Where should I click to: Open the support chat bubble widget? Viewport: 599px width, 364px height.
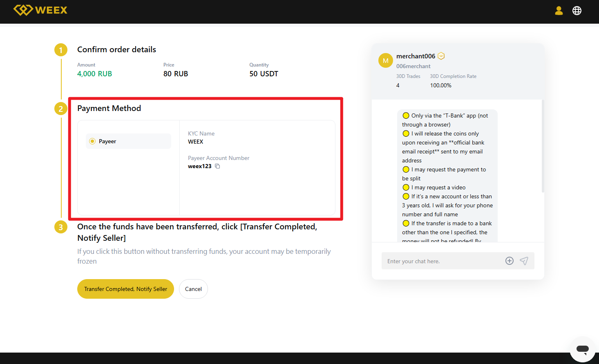582,349
